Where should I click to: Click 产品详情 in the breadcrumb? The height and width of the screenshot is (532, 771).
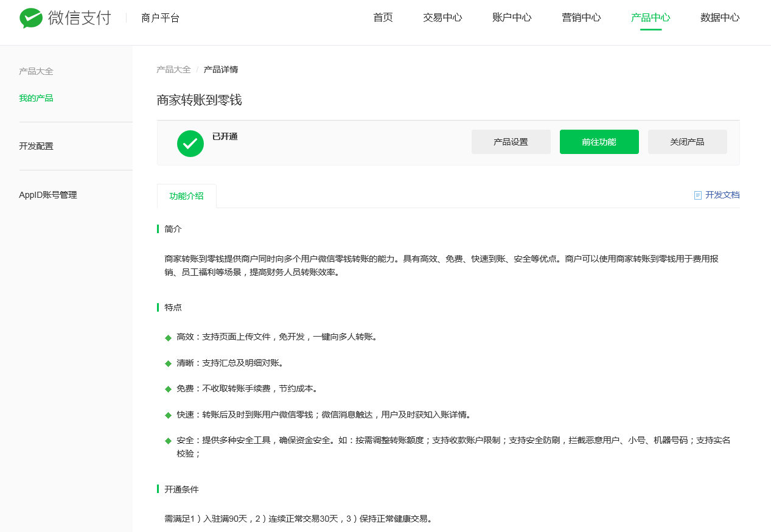(221, 69)
